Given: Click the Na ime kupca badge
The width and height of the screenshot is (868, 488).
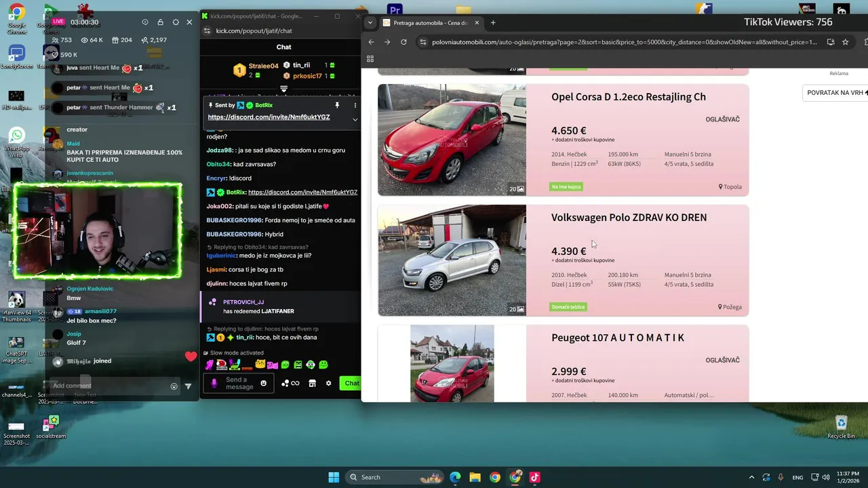Looking at the screenshot, I should 566,186.
